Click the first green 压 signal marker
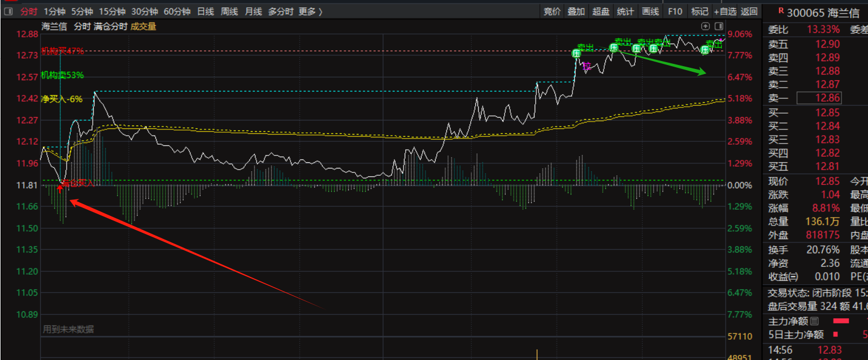Image resolution: width=868 pixels, height=360 pixels. [x=576, y=54]
